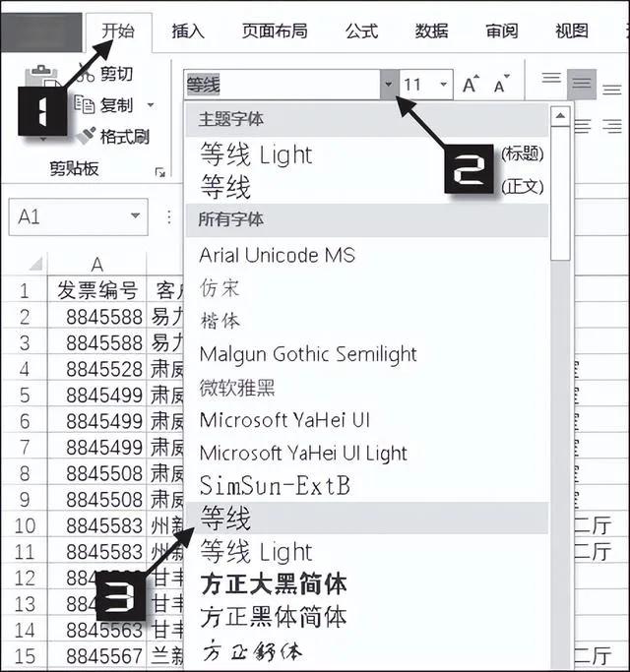Open the 剪贴板 dialog launcher
The width and height of the screenshot is (630, 672).
(x=160, y=172)
